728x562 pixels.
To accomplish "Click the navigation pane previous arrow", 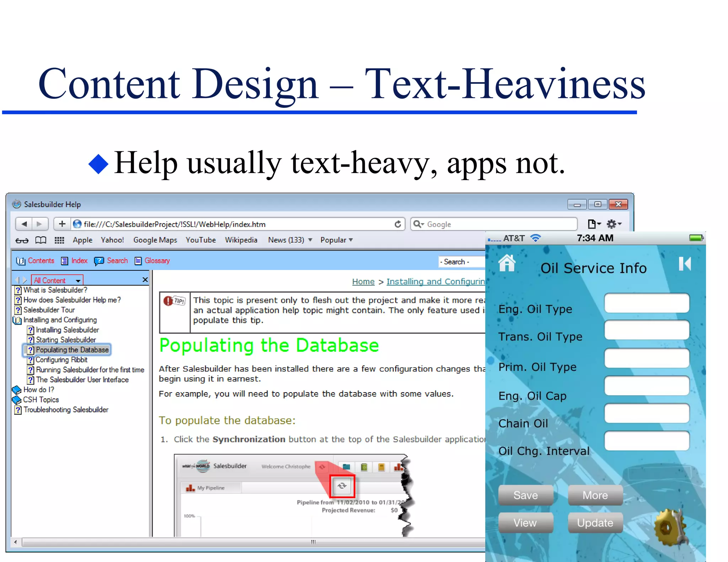I will [17, 280].
